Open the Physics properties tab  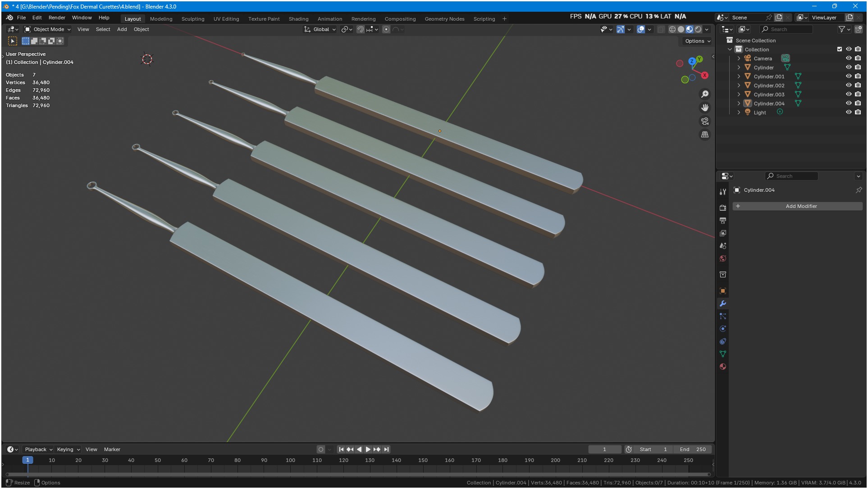click(723, 329)
